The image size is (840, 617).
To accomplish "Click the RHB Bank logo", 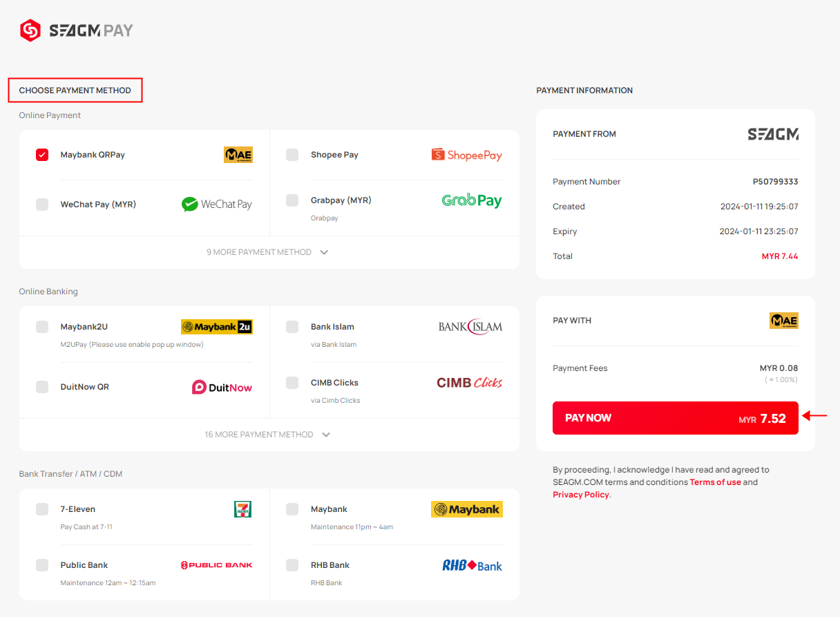I will (x=472, y=565).
